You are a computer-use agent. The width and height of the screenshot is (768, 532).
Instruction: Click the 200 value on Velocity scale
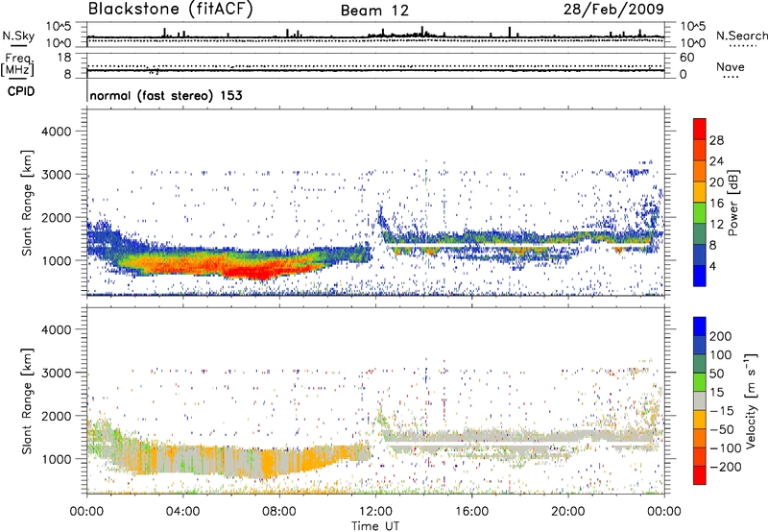(721, 336)
